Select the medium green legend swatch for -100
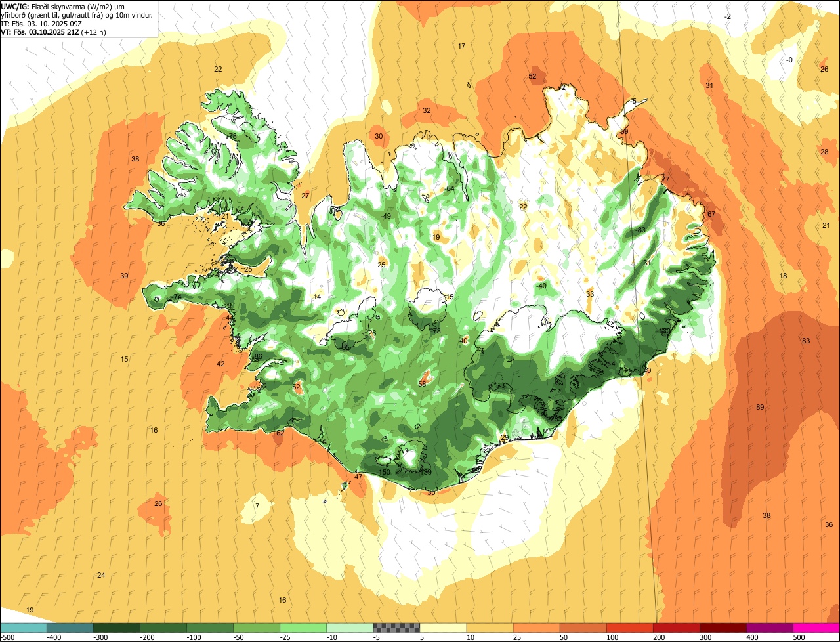Viewport: 840px width, 642px height. click(210, 628)
